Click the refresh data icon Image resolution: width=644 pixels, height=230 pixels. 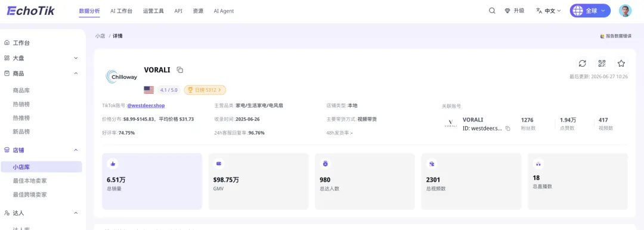(x=582, y=63)
